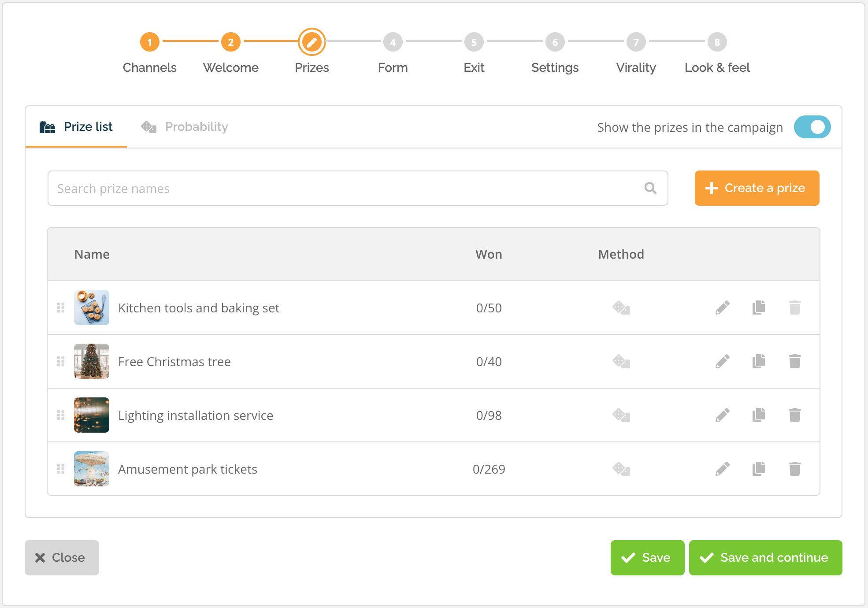Click the drag handle for Kitchen tools row
The height and width of the screenshot is (608, 868).
point(61,308)
